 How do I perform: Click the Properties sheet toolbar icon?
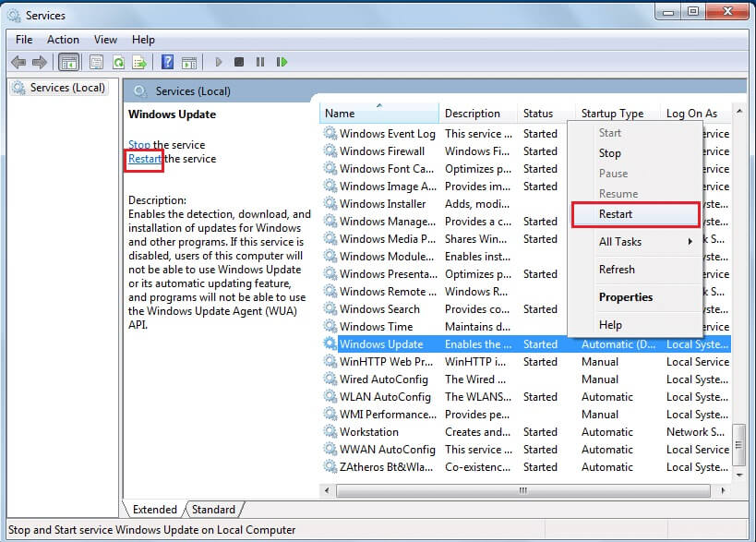coord(96,62)
